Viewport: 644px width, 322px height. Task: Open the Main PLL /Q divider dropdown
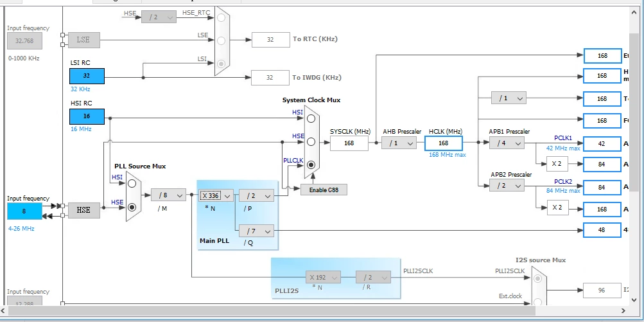click(x=256, y=231)
